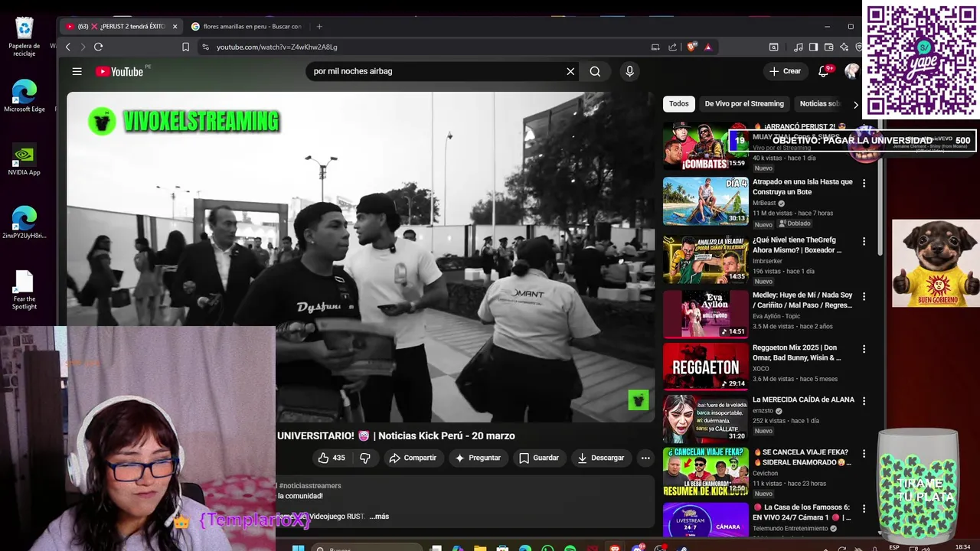Open YouTube notifications bell
Viewport: 980px width, 551px height.
pyautogui.click(x=824, y=71)
